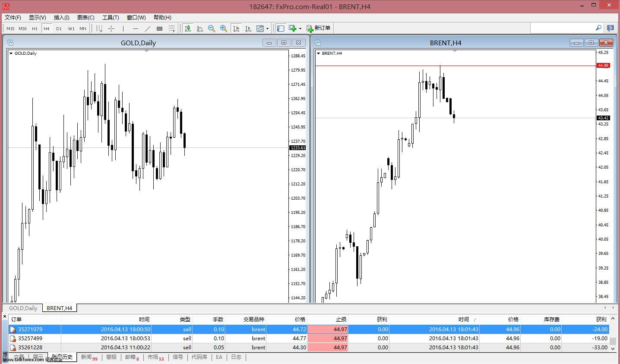Open the 工具(T) menu
This screenshot has width=620, height=364.
(111, 17)
